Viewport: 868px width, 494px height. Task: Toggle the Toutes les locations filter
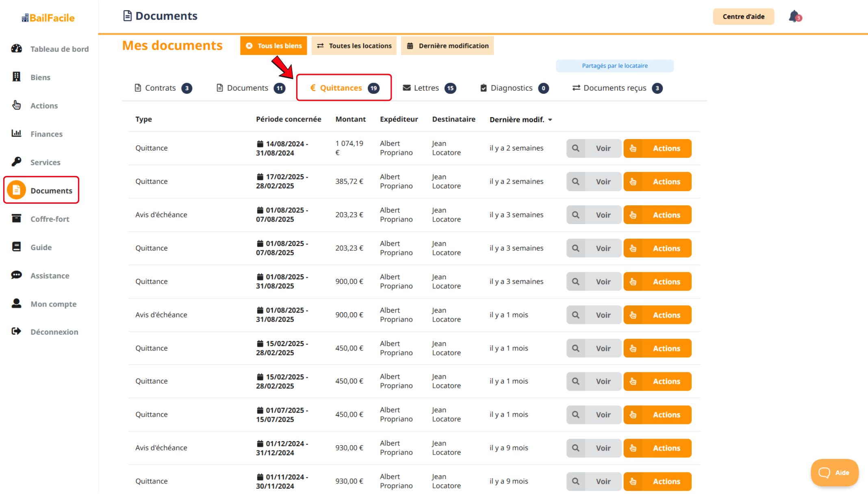click(354, 46)
